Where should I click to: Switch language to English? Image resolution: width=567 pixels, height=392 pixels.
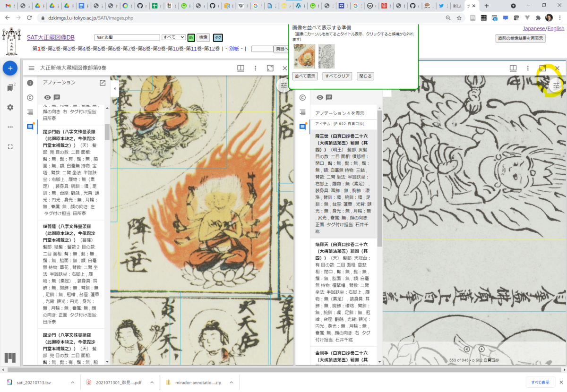tap(556, 28)
